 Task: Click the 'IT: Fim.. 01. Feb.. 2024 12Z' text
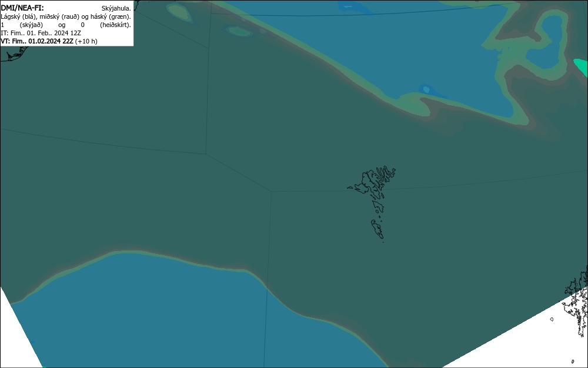point(41,33)
